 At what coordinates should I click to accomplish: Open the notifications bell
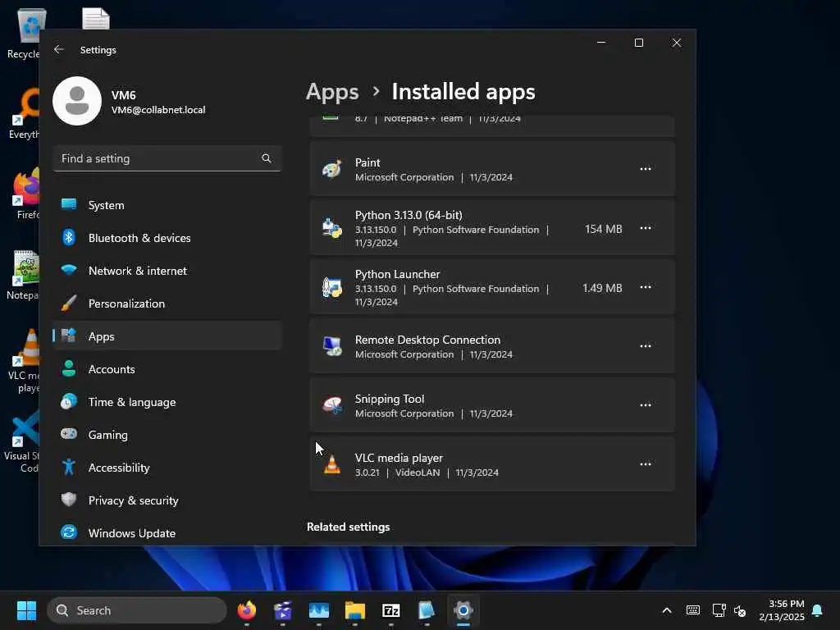coord(818,610)
